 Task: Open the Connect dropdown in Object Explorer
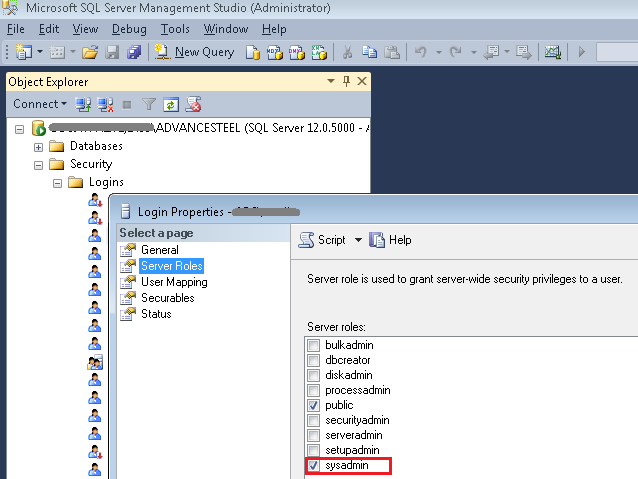(40, 104)
